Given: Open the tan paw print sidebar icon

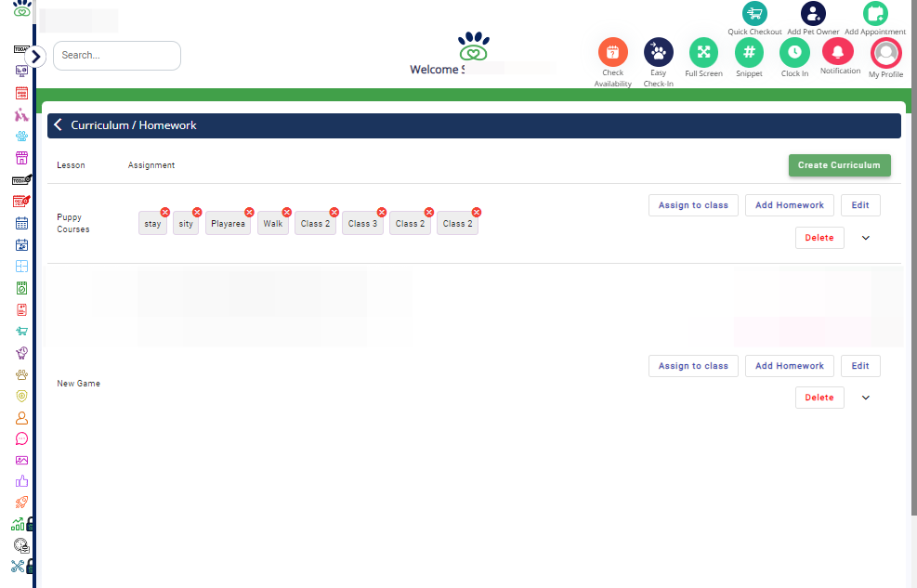Looking at the screenshot, I should pos(21,374).
